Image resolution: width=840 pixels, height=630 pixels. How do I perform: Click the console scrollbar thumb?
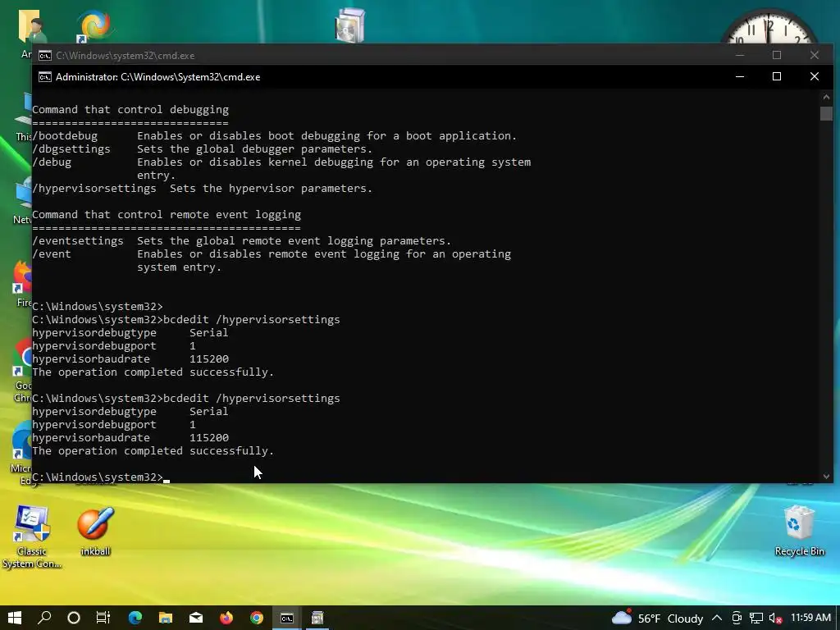[x=826, y=113]
